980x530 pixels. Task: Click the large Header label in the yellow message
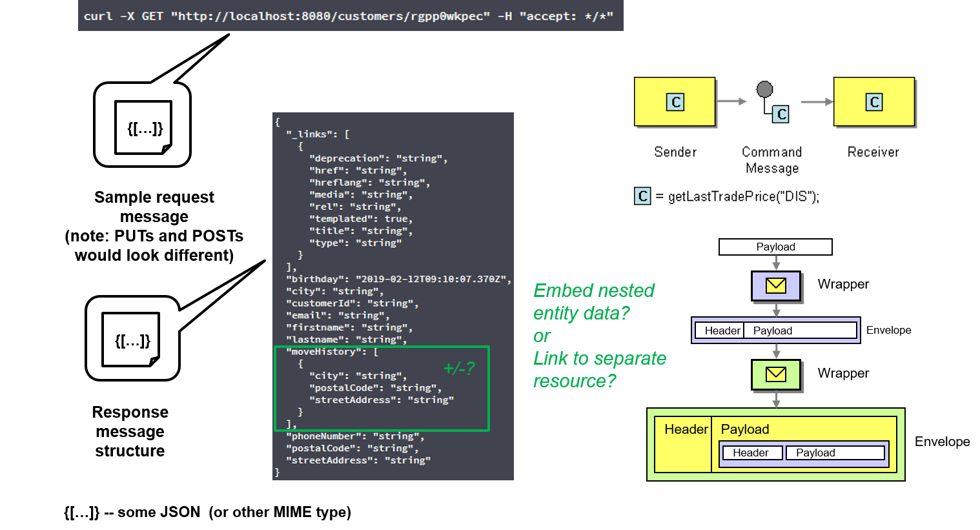(686, 430)
